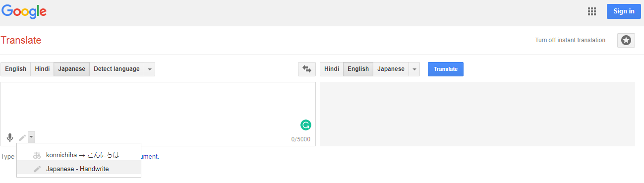
Task: Select English as source language
Action: point(16,69)
